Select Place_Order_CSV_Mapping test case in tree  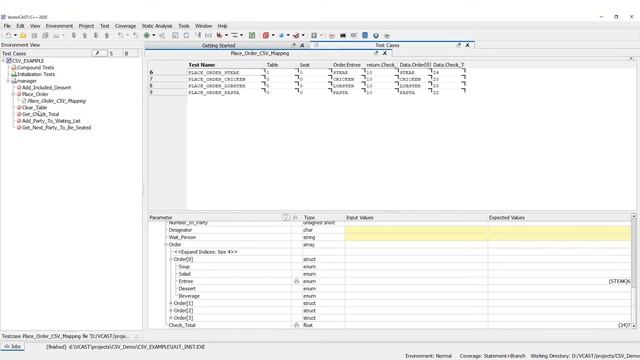coord(56,101)
